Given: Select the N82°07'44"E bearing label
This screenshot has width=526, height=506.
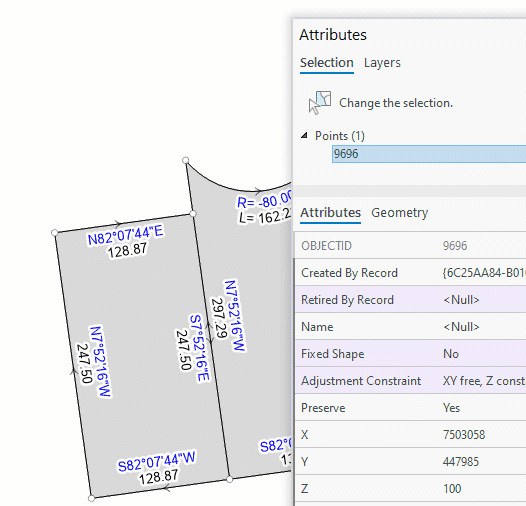Looking at the screenshot, I should (125, 235).
